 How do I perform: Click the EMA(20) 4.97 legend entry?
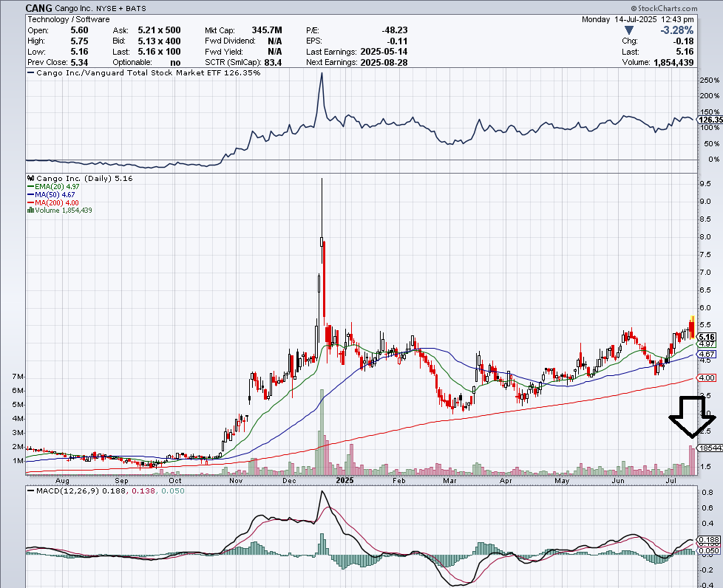coord(53,187)
